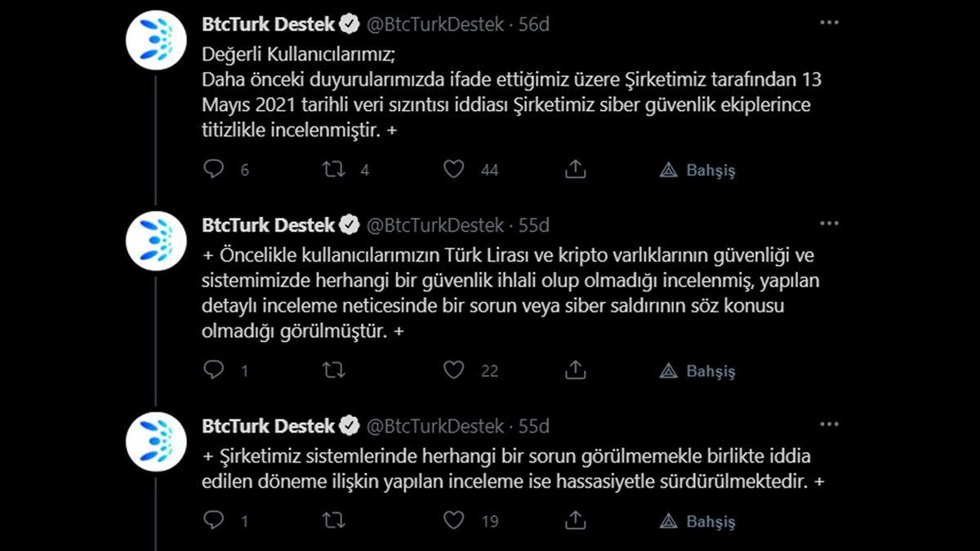Click the verified badge next to BtcTurk Destek

(x=350, y=24)
